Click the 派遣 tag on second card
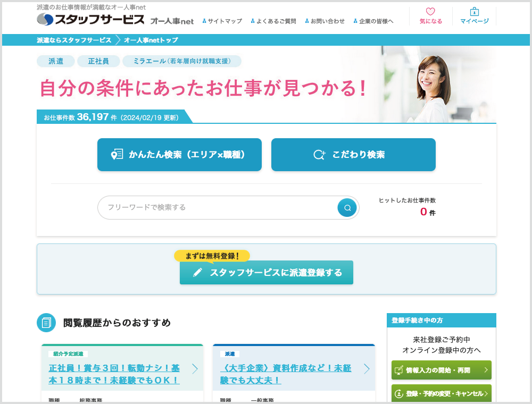This screenshot has width=532, height=404. pyautogui.click(x=230, y=354)
